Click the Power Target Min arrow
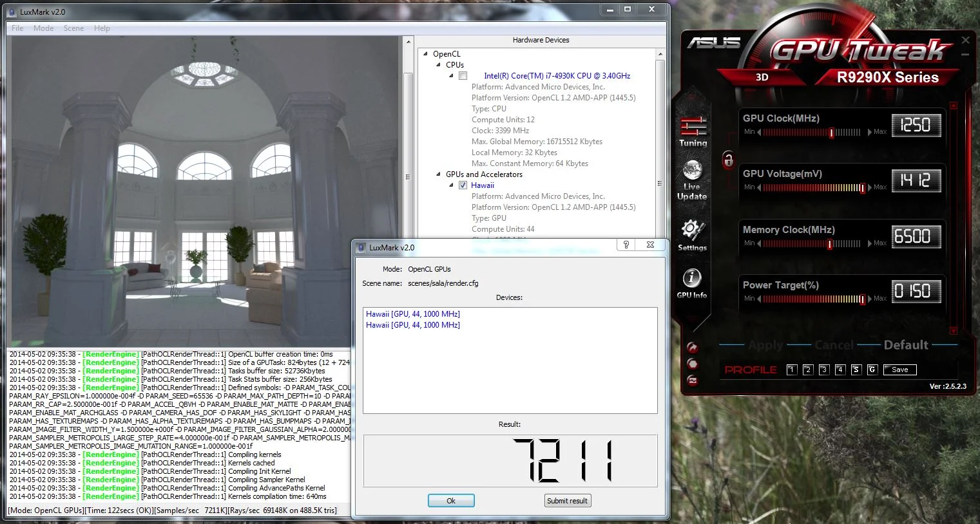980x524 pixels. click(759, 299)
